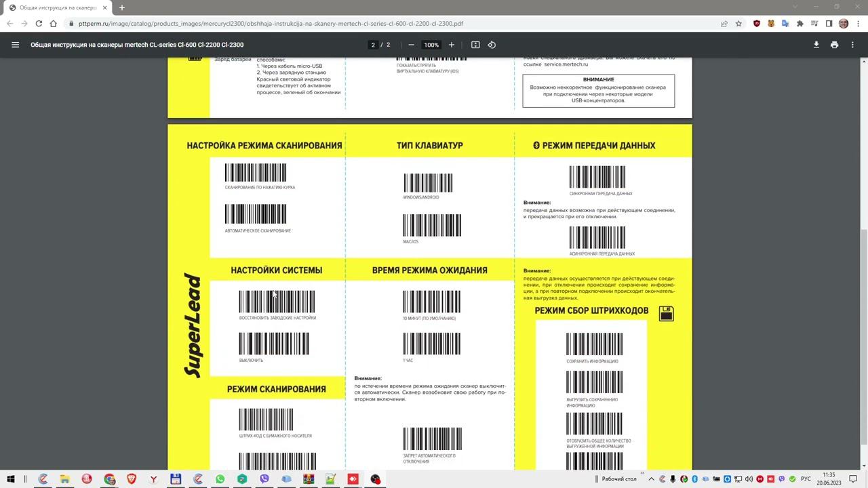
Task: Open Chrome's three-dot menu
Action: click(x=858, y=23)
